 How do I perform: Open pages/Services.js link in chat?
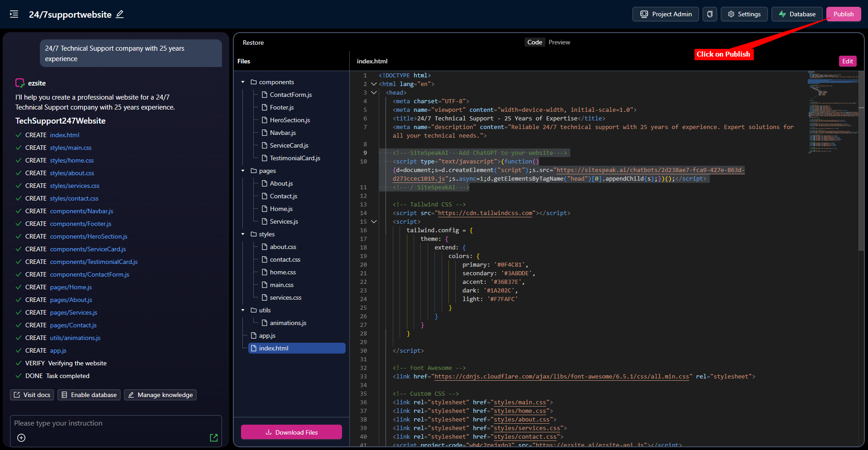(x=73, y=312)
